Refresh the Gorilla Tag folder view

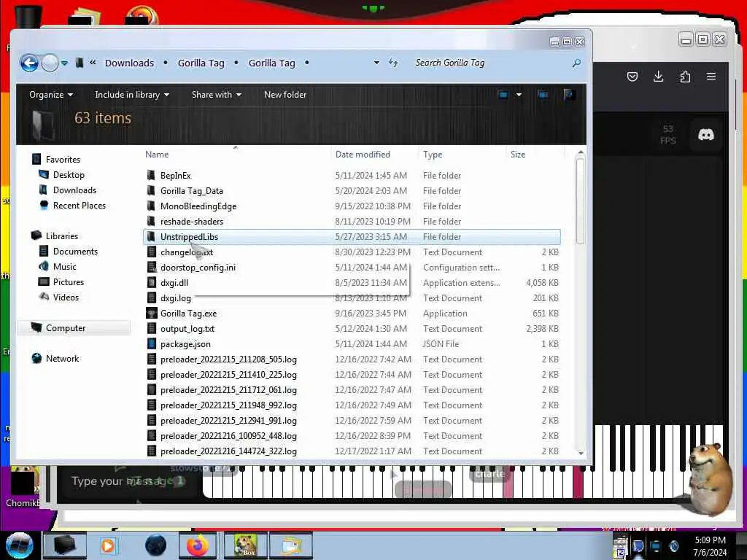[393, 63]
